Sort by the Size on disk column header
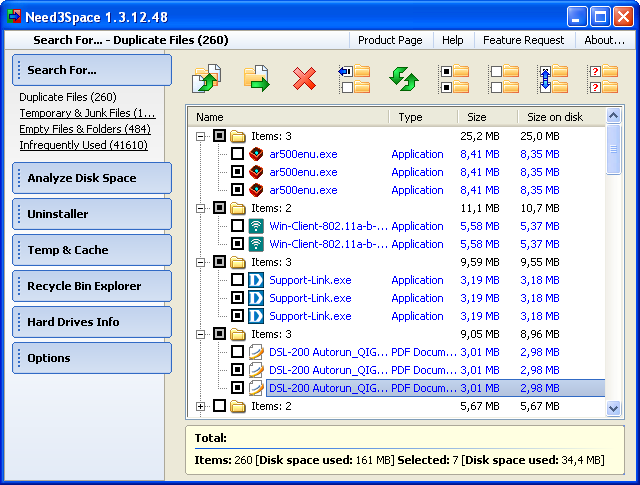The width and height of the screenshot is (640, 485). tap(562, 117)
